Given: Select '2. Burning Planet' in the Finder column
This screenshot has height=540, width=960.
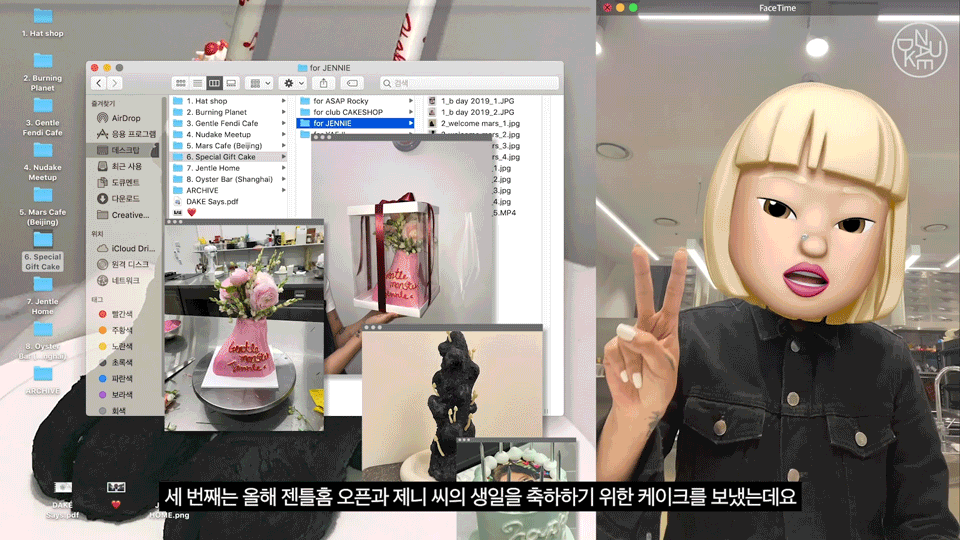Looking at the screenshot, I should tap(228, 112).
